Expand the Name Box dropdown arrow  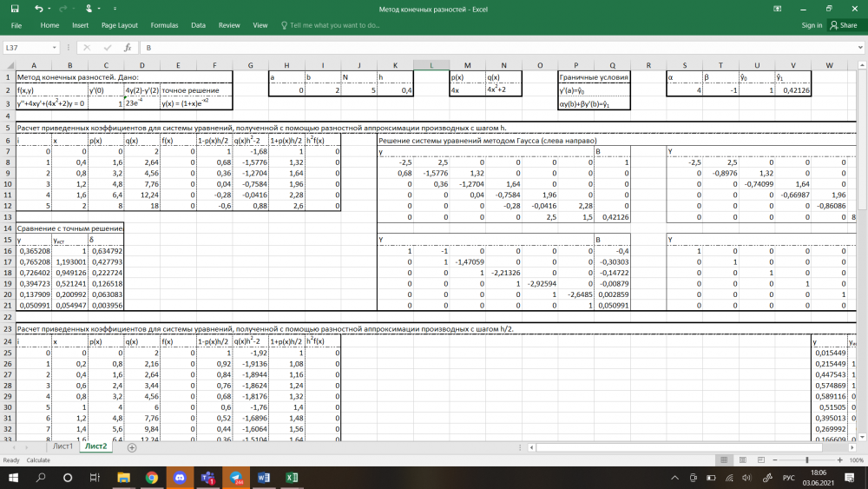(56, 48)
